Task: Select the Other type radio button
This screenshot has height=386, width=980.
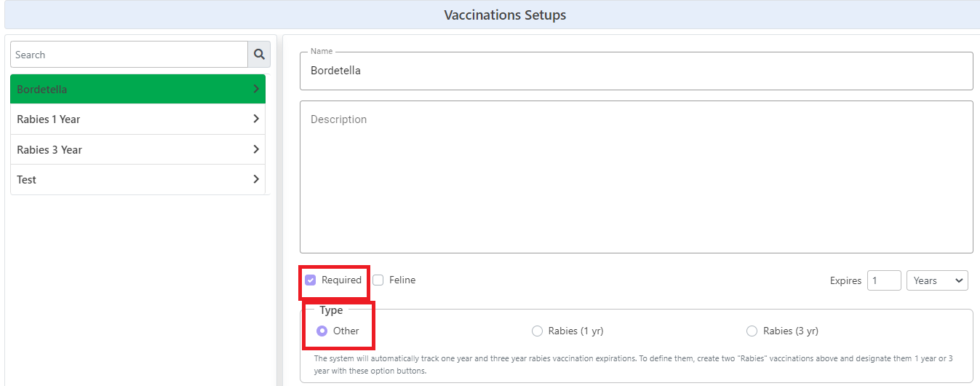Action: tap(322, 331)
